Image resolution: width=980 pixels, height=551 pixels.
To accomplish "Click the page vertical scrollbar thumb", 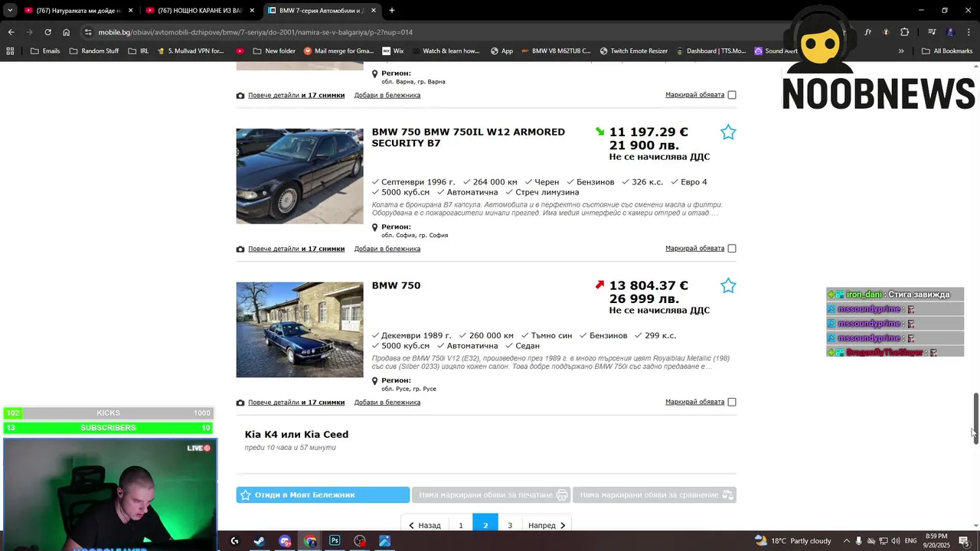I will tap(975, 417).
